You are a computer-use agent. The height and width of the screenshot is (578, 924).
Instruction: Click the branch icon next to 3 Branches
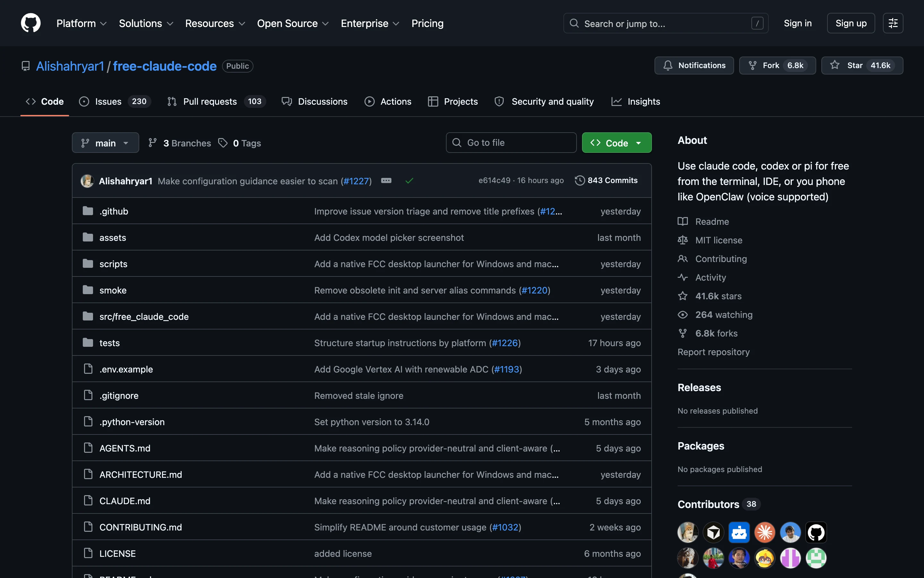tap(152, 143)
